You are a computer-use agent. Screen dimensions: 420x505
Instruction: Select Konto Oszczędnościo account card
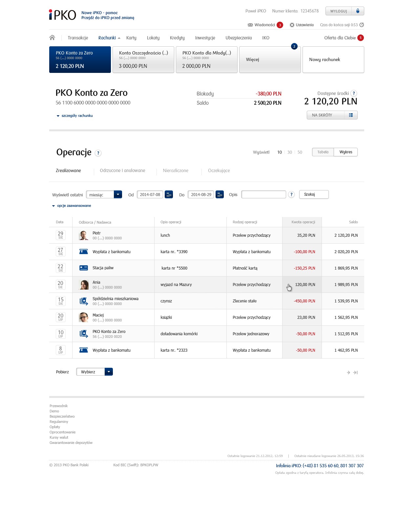pos(143,59)
